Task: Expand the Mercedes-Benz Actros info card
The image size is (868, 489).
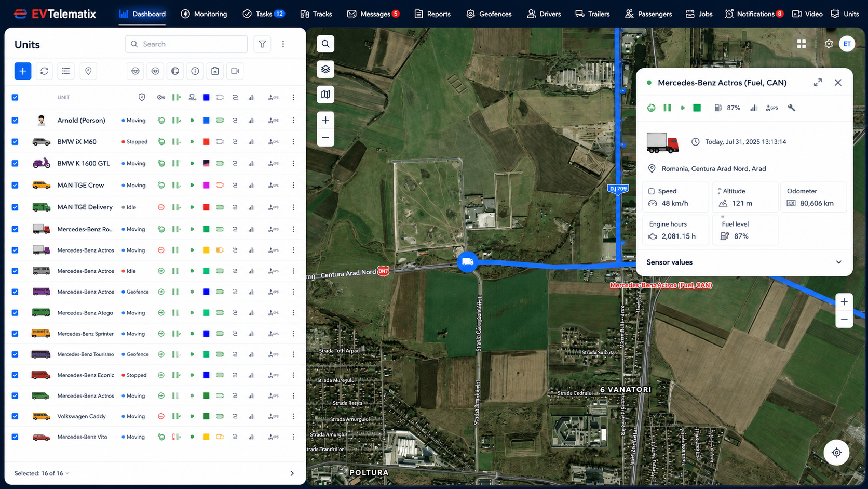Action: tap(818, 83)
